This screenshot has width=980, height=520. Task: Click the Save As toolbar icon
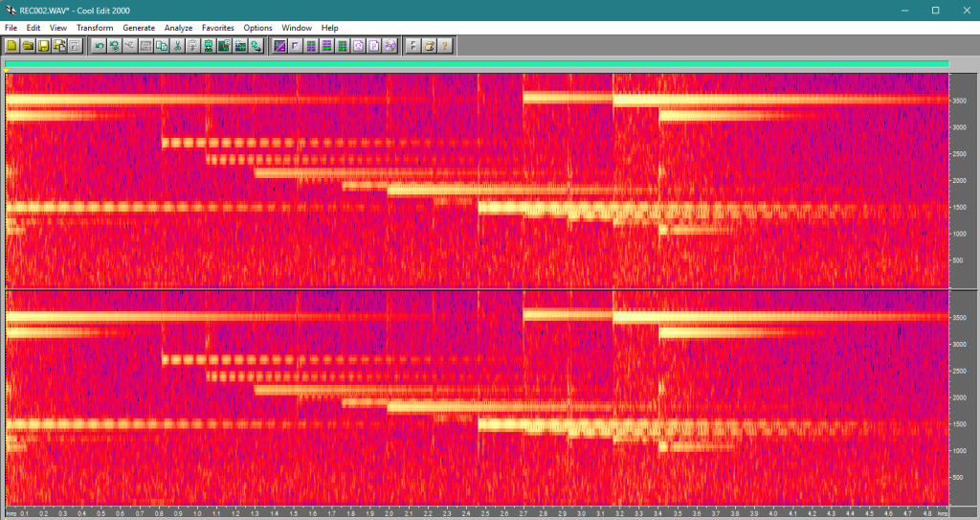(x=59, y=45)
